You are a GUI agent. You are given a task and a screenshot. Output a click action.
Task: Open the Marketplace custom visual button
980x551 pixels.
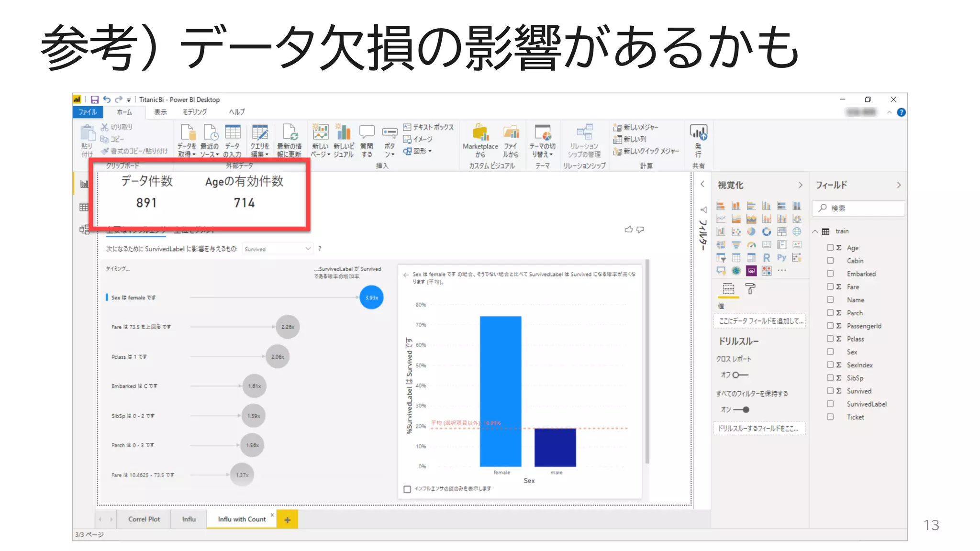pyautogui.click(x=480, y=140)
